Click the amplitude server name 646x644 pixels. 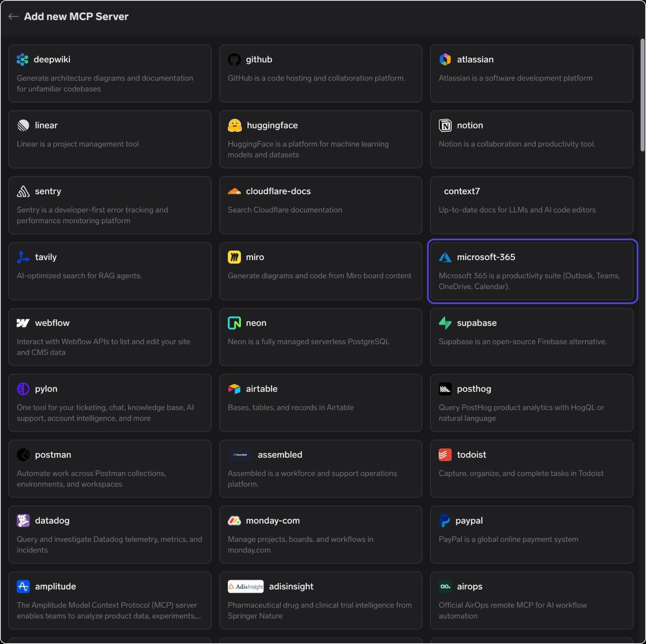pyautogui.click(x=55, y=586)
